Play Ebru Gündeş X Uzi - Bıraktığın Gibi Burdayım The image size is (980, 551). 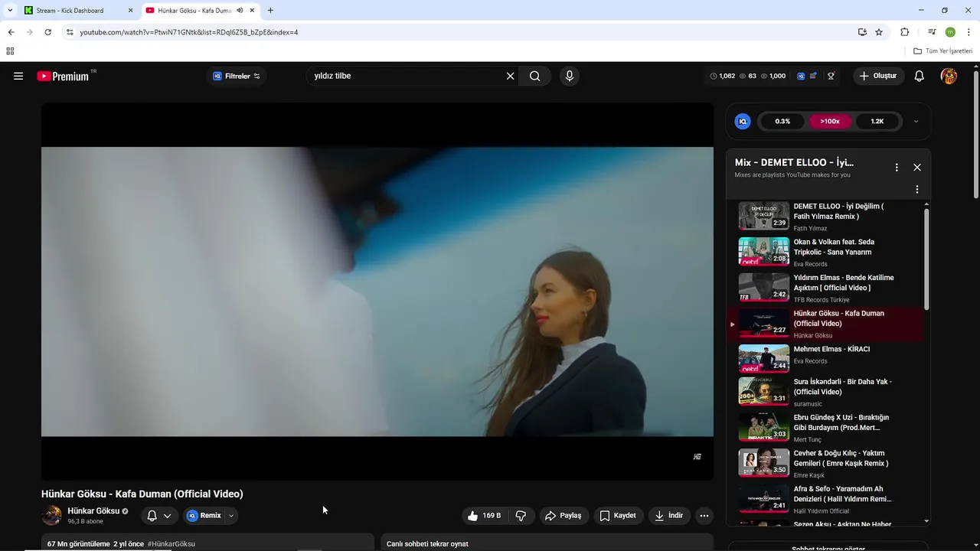pos(825,427)
